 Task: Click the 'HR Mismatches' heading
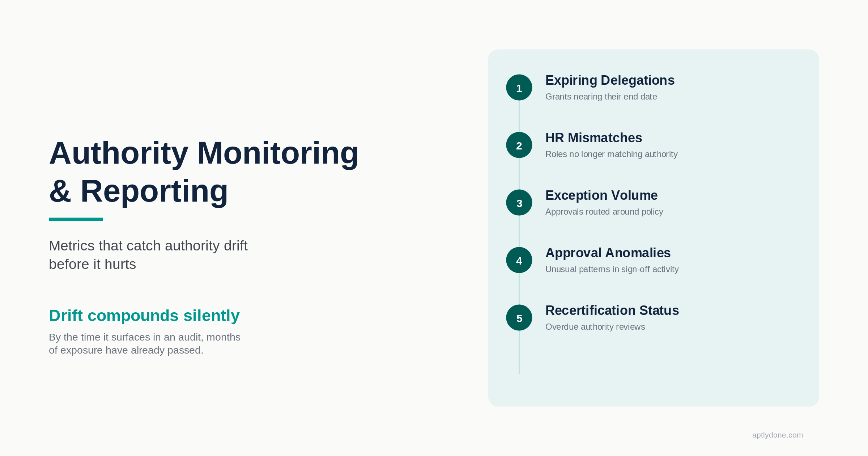(593, 138)
